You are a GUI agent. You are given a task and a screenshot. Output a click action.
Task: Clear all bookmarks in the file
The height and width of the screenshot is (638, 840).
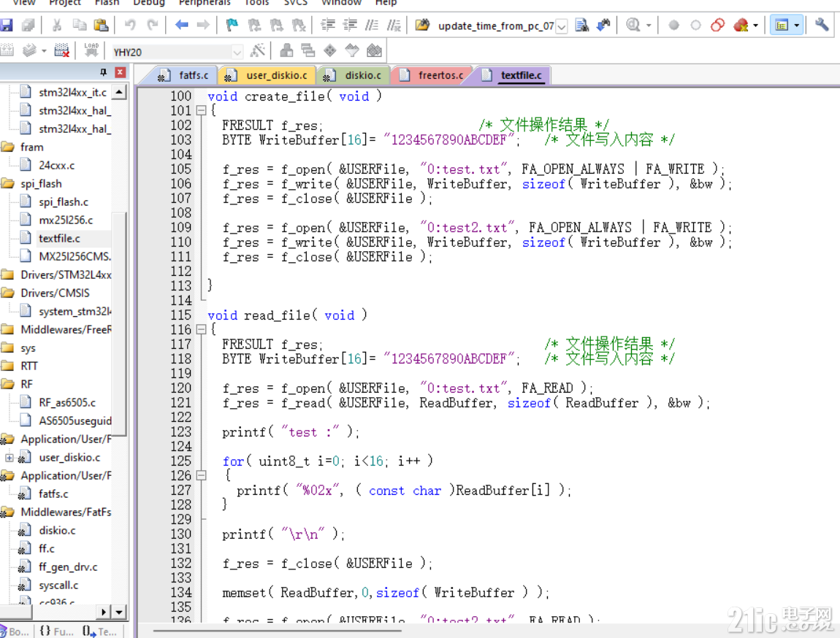(299, 25)
